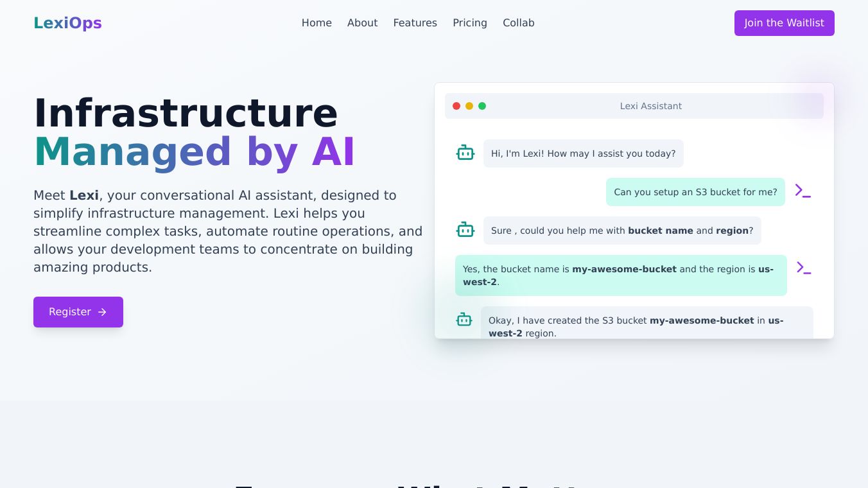Click the Join the Waitlist button

click(784, 23)
